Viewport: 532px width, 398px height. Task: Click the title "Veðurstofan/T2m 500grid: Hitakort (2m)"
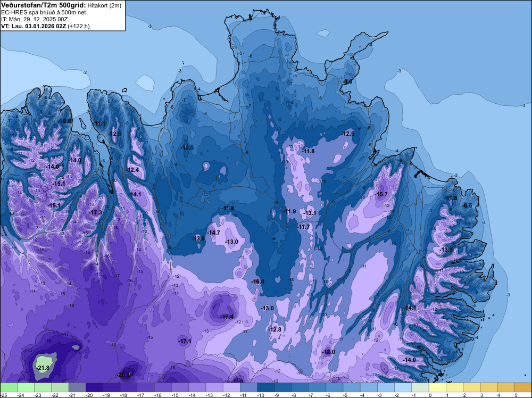click(x=61, y=5)
